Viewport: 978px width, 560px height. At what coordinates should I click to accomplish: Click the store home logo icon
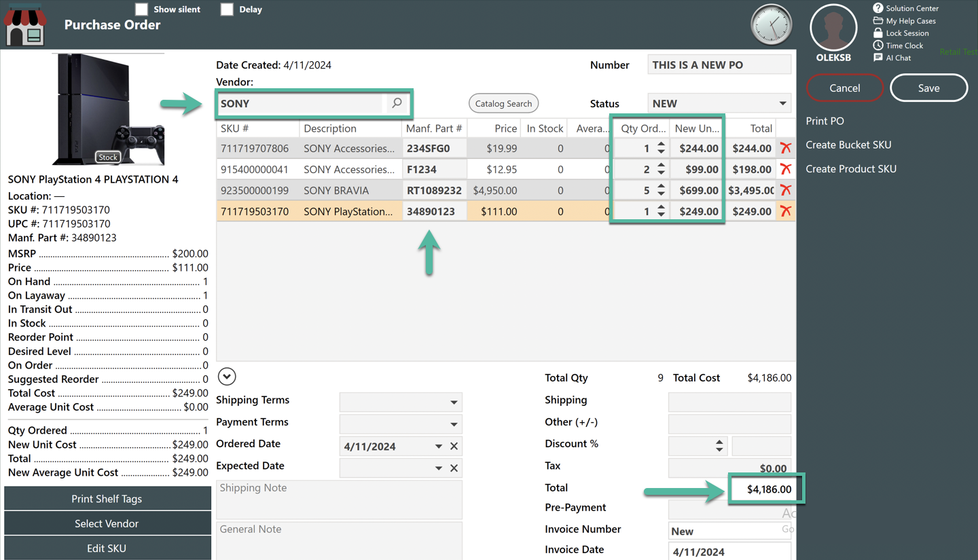coord(25,24)
